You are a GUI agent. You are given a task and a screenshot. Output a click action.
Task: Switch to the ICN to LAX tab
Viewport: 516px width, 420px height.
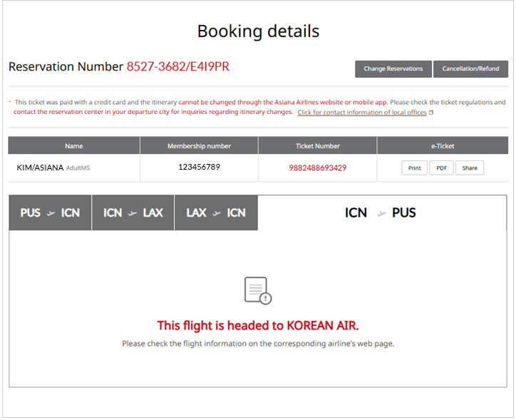(x=133, y=212)
